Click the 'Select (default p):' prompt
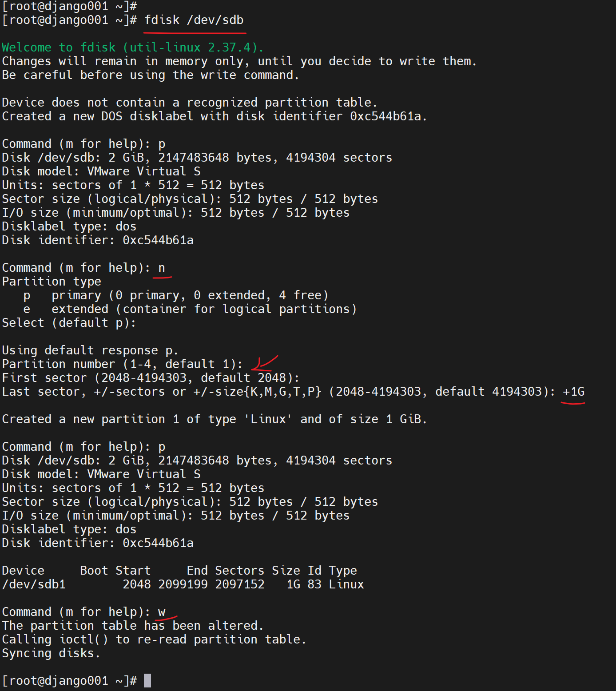 click(x=69, y=323)
